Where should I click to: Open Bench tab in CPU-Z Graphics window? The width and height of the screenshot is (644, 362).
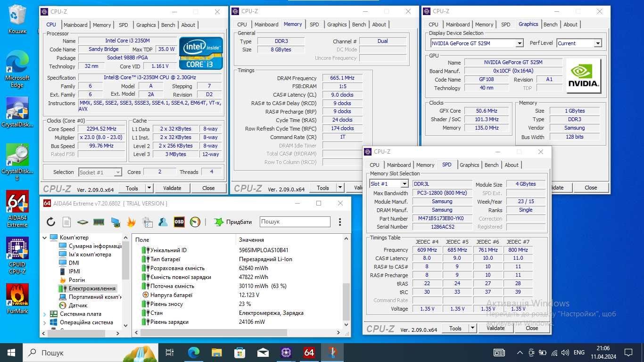click(550, 25)
